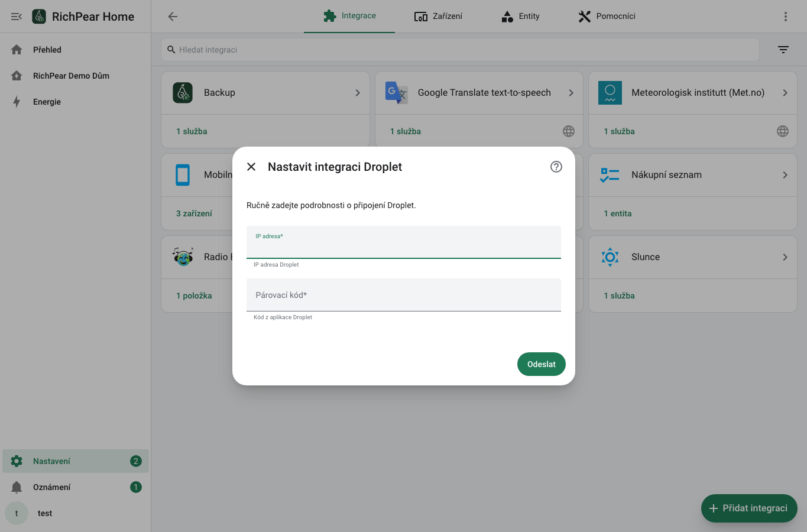Click the shopping list (Nákupní seznam) icon

pos(610,175)
